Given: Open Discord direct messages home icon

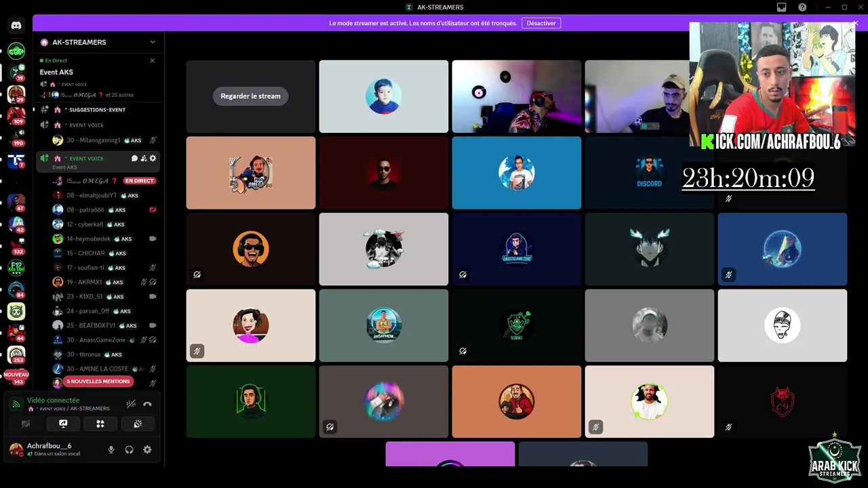Looking at the screenshot, I should [x=16, y=25].
